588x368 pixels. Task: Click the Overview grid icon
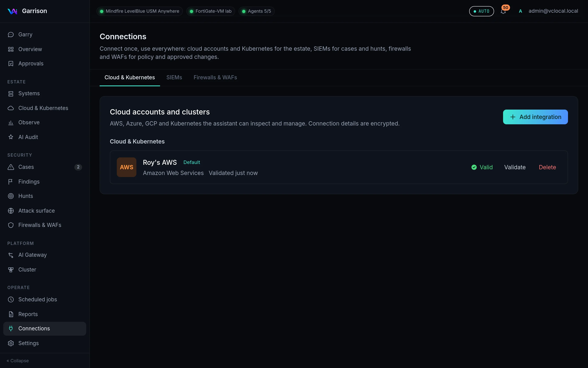pos(11,49)
